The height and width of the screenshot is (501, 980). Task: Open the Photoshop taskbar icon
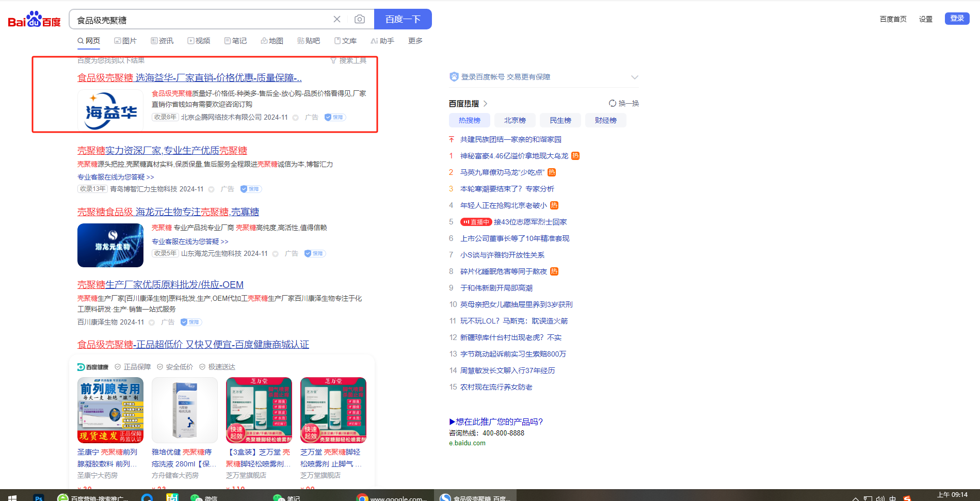38,497
